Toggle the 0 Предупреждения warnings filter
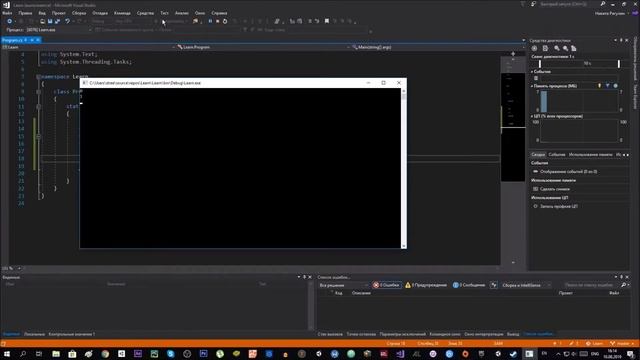The width and height of the screenshot is (640, 360). pyautogui.click(x=426, y=285)
